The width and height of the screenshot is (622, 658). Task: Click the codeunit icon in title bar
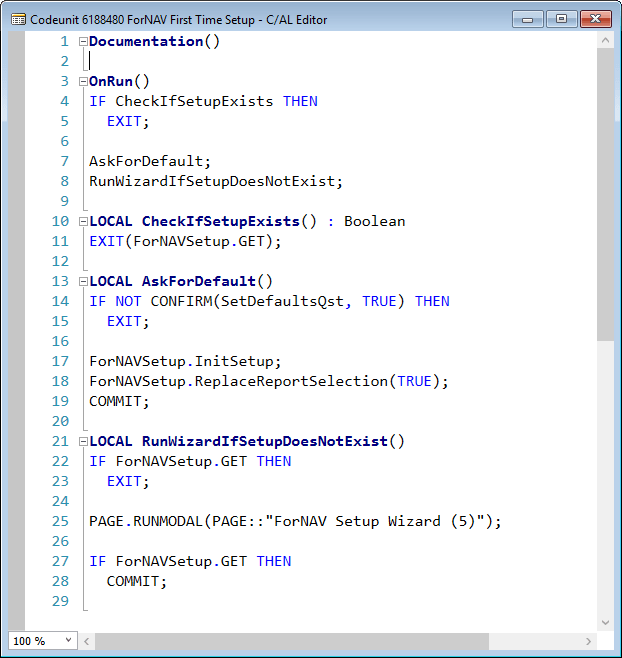(x=18, y=18)
